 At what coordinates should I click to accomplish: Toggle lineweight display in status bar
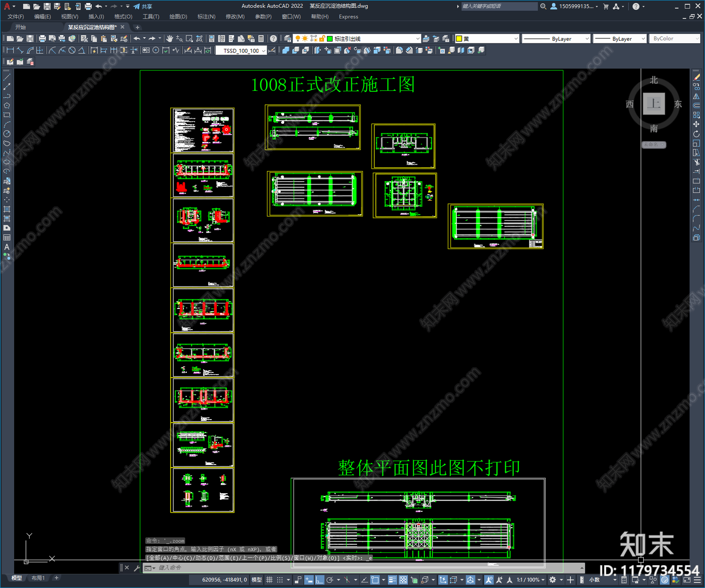tap(392, 580)
